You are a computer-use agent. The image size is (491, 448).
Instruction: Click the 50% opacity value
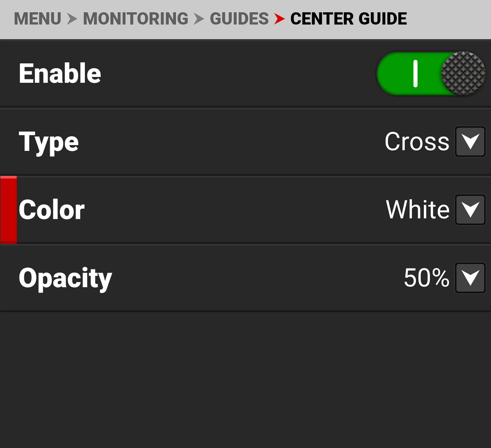click(x=426, y=278)
